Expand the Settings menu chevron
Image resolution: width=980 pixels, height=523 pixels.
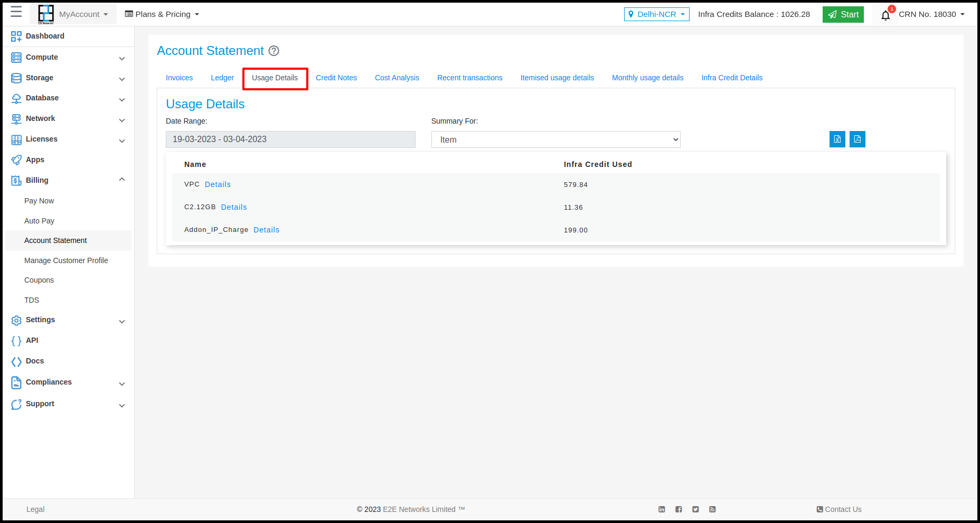[122, 322]
